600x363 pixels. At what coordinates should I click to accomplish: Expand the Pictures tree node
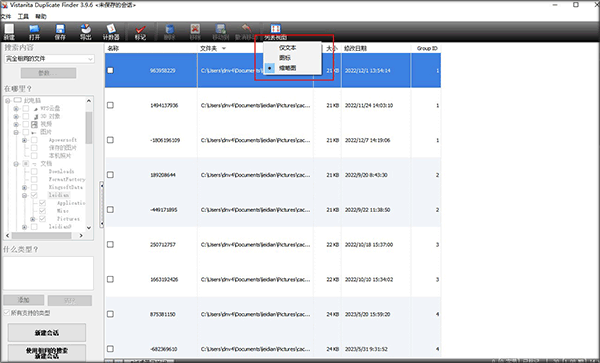pyautogui.click(x=33, y=219)
